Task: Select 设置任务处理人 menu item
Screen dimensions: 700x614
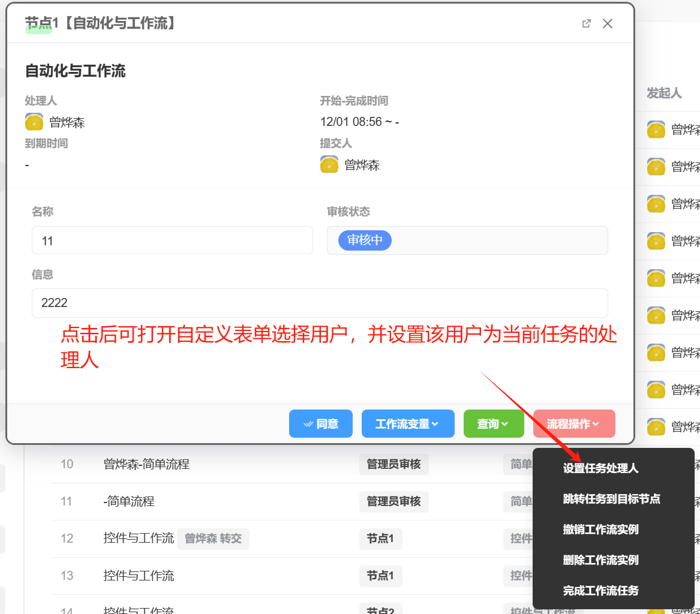Action: (x=600, y=468)
